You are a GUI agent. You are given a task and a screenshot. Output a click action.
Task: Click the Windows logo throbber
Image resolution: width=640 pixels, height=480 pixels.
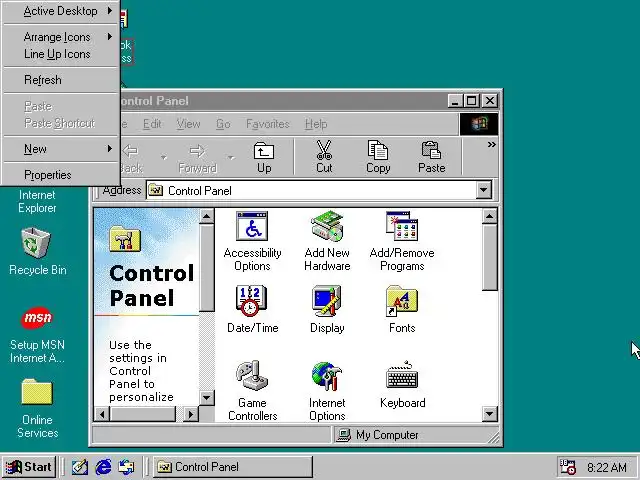pyautogui.click(x=479, y=124)
